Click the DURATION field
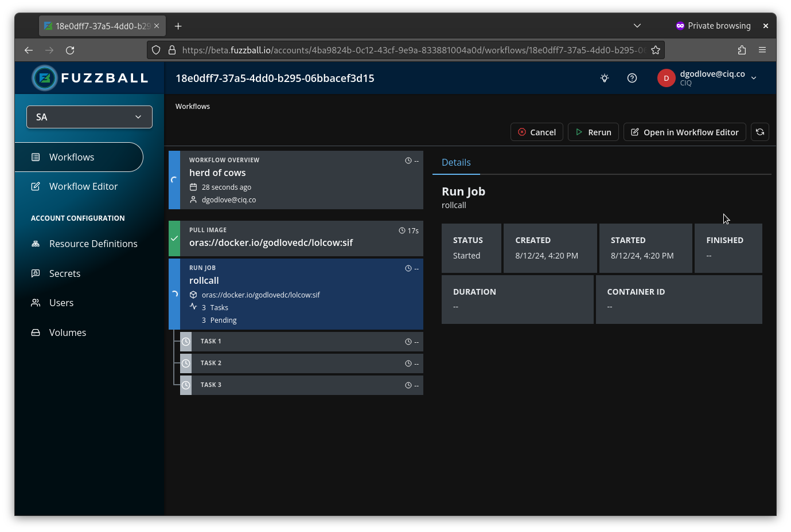 tap(517, 300)
